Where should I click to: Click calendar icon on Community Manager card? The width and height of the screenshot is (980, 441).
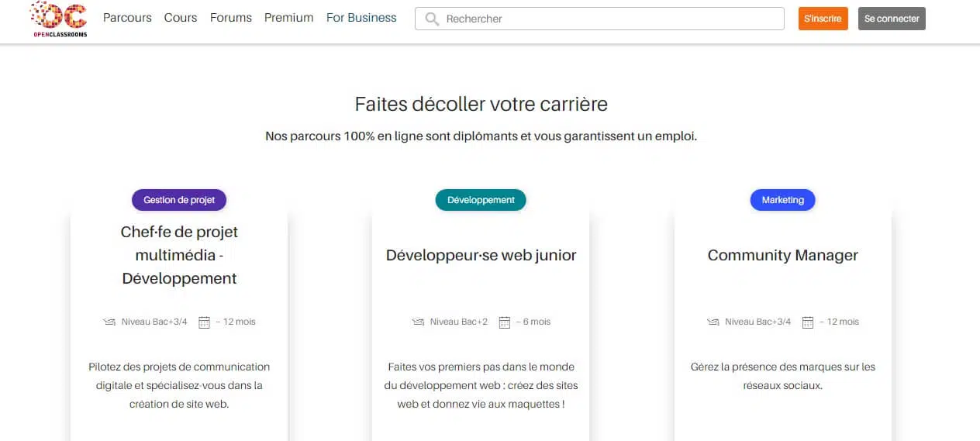coord(808,322)
